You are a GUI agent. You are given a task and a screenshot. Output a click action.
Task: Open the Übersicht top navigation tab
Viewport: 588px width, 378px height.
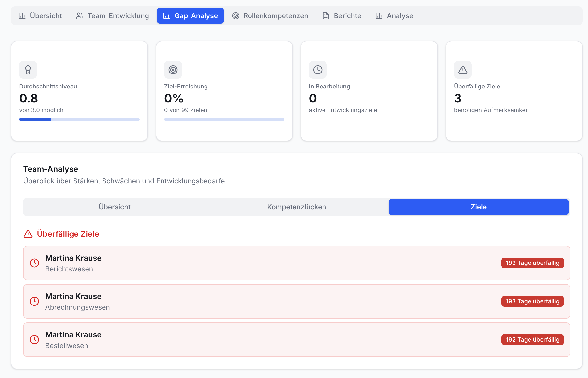(x=40, y=16)
